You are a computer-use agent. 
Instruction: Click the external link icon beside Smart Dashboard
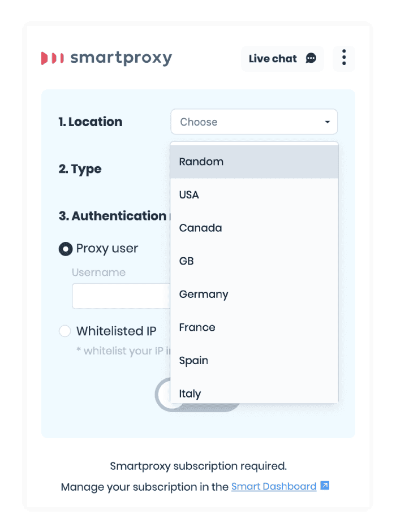(325, 486)
